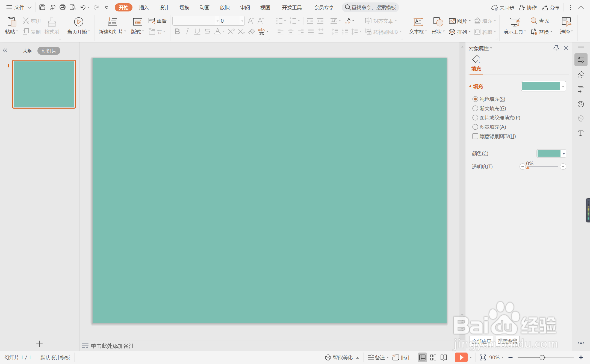Click the Reset (重置) button
The width and height of the screenshot is (590, 364).
pyautogui.click(x=158, y=21)
